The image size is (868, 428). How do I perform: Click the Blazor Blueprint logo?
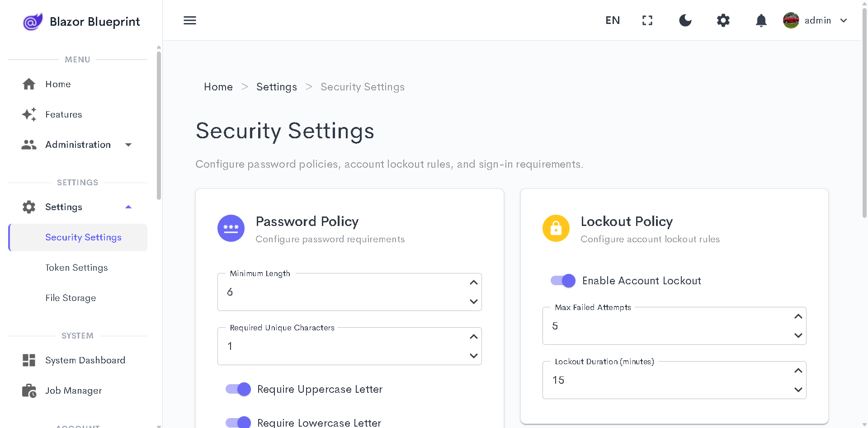(x=33, y=22)
